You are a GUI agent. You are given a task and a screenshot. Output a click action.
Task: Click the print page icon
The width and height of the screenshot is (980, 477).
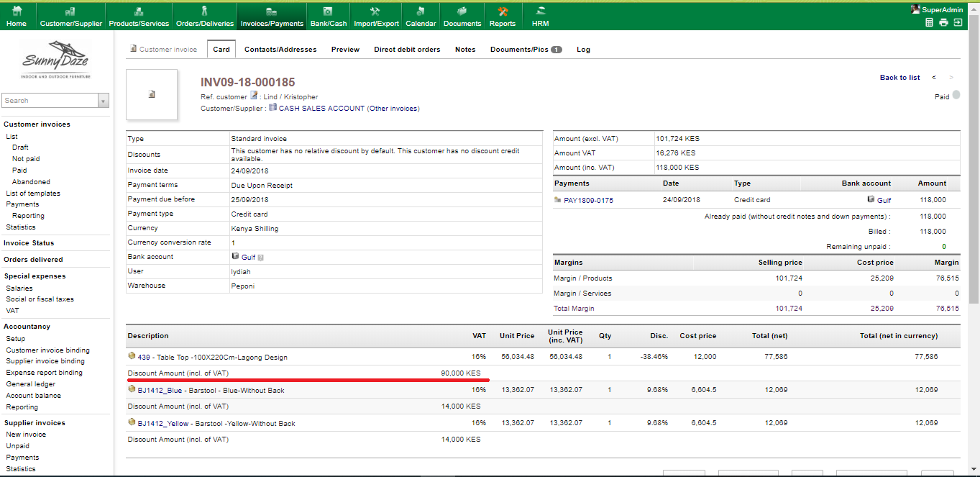(x=943, y=23)
